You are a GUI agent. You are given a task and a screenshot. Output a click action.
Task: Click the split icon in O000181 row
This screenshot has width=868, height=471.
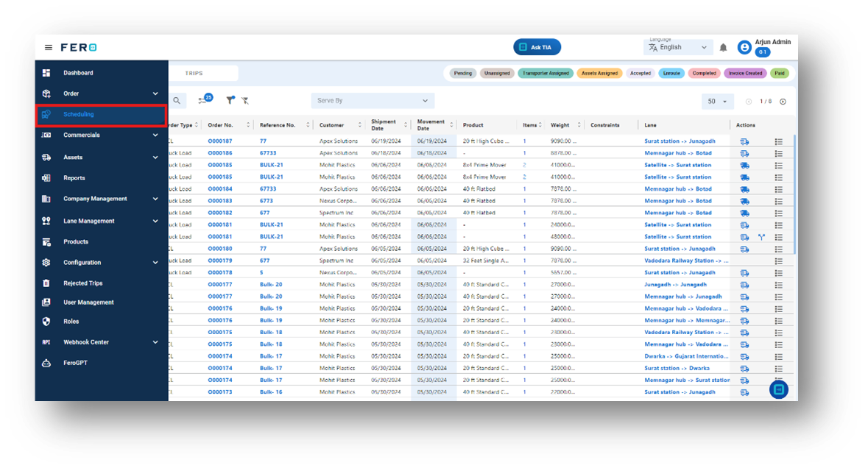[x=762, y=237]
